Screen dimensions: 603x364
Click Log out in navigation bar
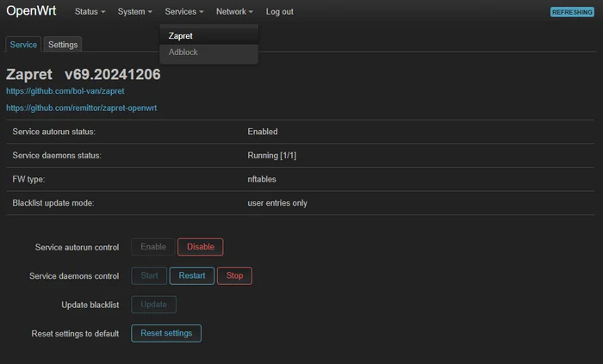tap(280, 12)
